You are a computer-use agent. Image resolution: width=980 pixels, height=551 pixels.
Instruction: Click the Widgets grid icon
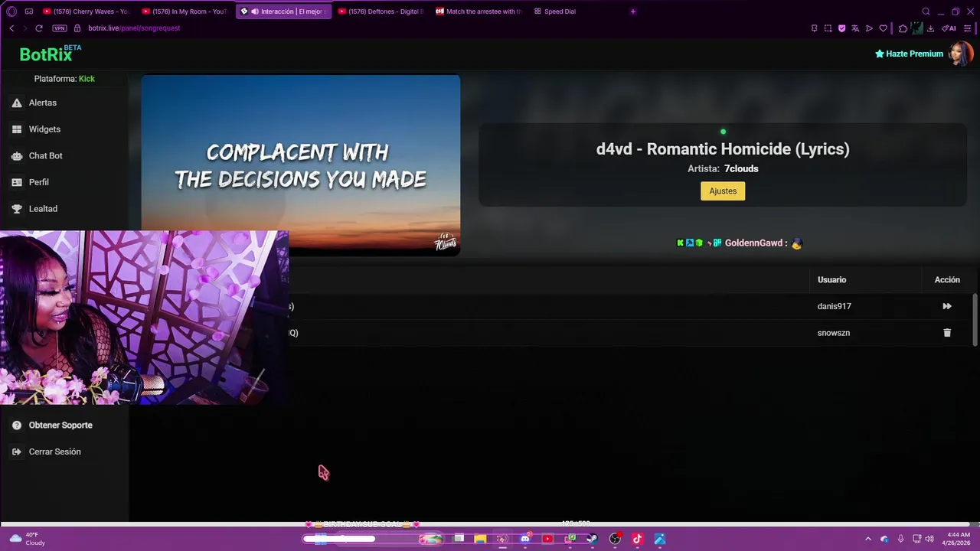click(17, 129)
